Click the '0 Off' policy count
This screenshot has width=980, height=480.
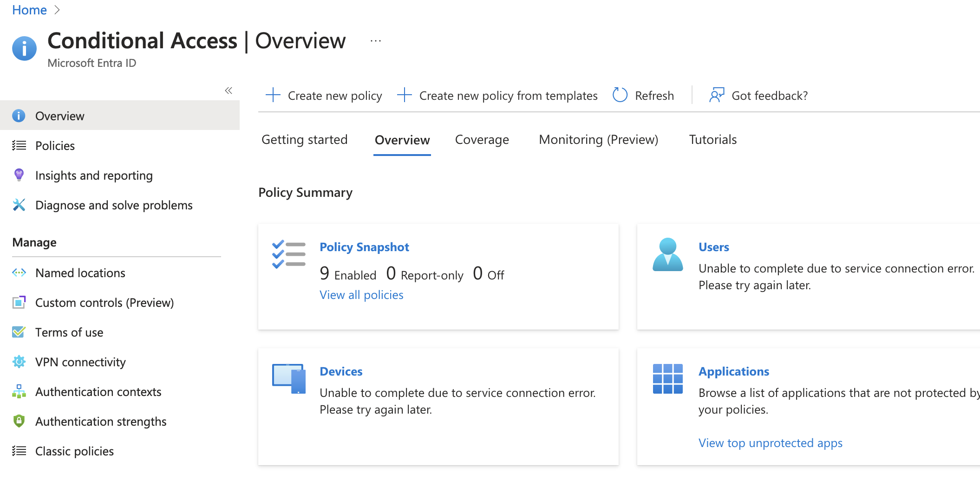point(488,274)
